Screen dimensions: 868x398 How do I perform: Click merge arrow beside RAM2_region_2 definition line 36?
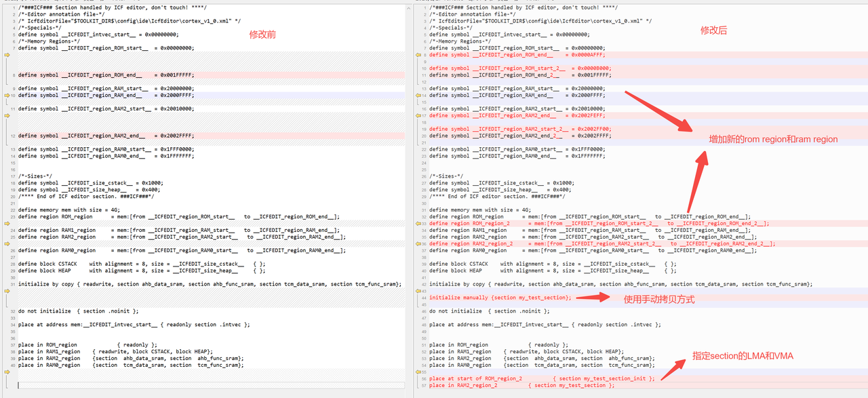[x=418, y=243]
